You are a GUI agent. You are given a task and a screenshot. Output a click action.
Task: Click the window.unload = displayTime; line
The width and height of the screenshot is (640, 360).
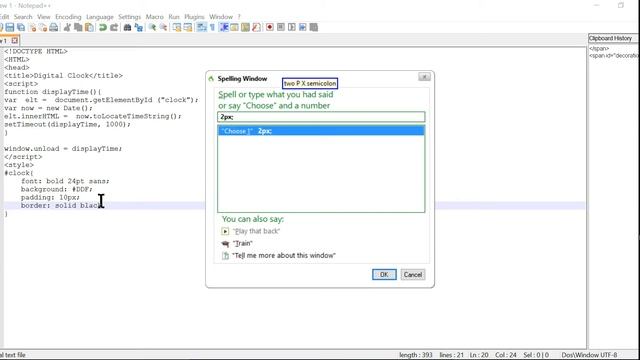click(63, 149)
